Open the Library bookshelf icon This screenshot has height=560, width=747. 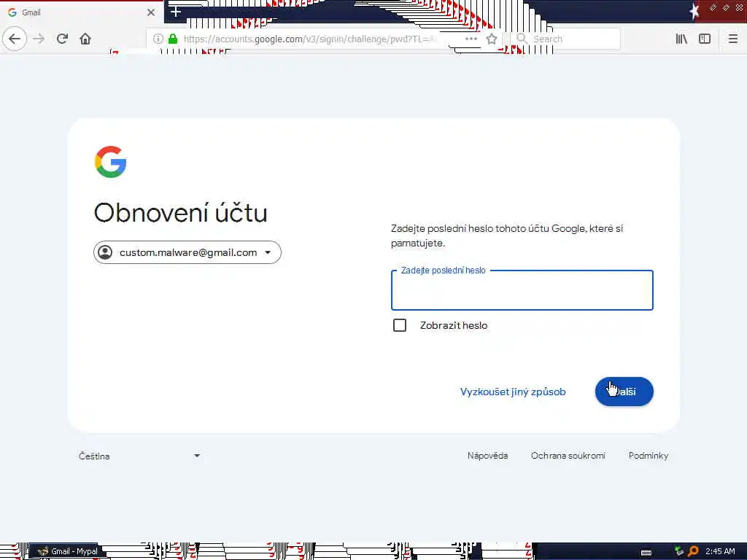point(681,39)
